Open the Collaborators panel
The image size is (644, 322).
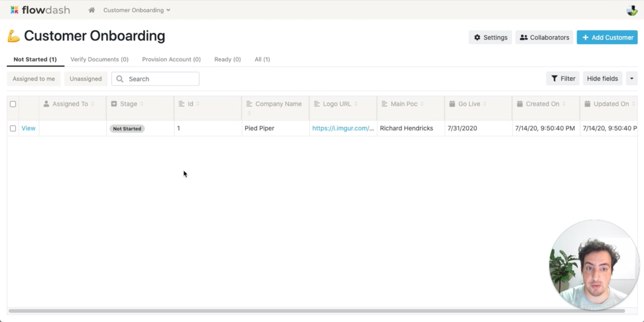point(544,37)
